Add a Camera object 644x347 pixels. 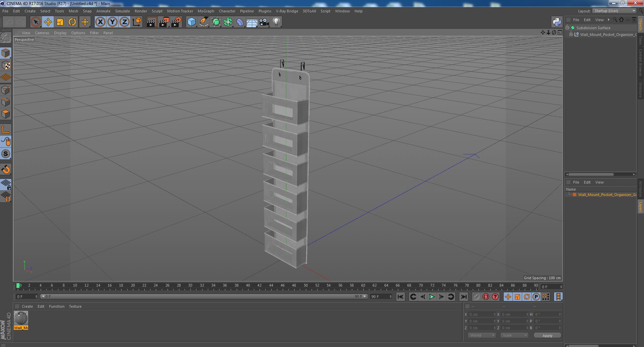point(264,22)
